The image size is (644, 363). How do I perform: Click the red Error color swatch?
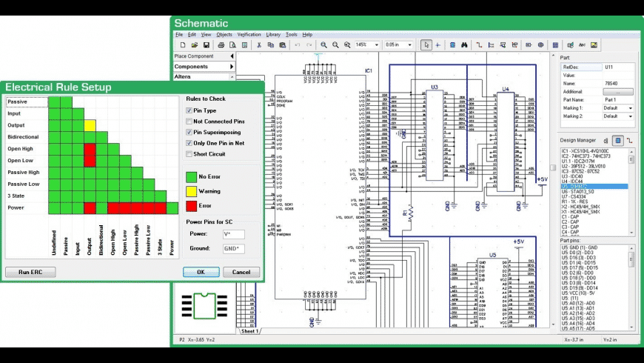[192, 206]
